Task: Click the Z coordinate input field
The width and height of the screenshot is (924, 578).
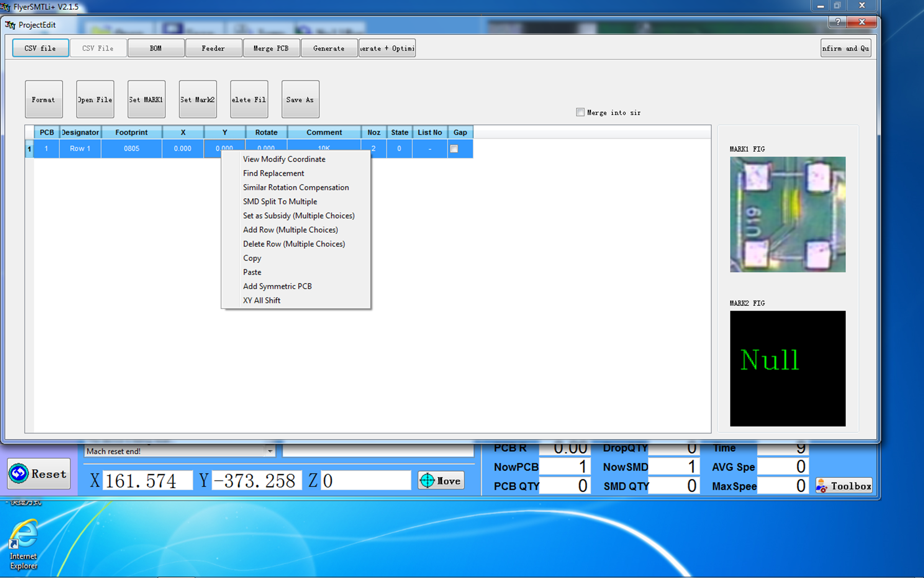Action: pos(365,480)
